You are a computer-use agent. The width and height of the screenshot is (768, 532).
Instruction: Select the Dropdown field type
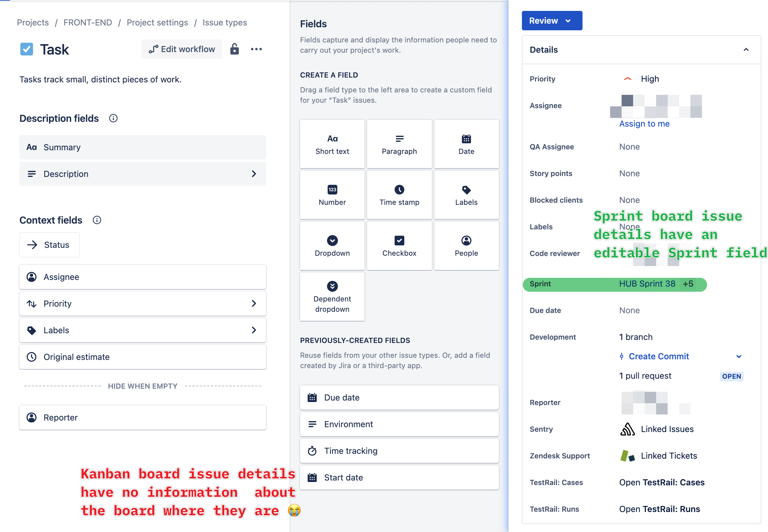point(332,246)
